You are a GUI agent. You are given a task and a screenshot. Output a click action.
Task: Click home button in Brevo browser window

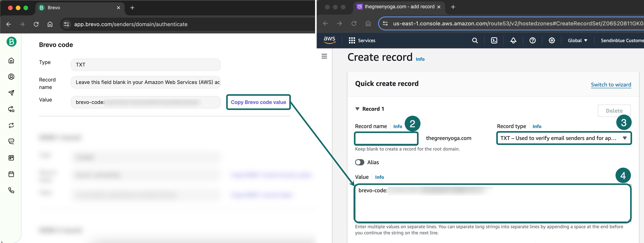click(50, 24)
